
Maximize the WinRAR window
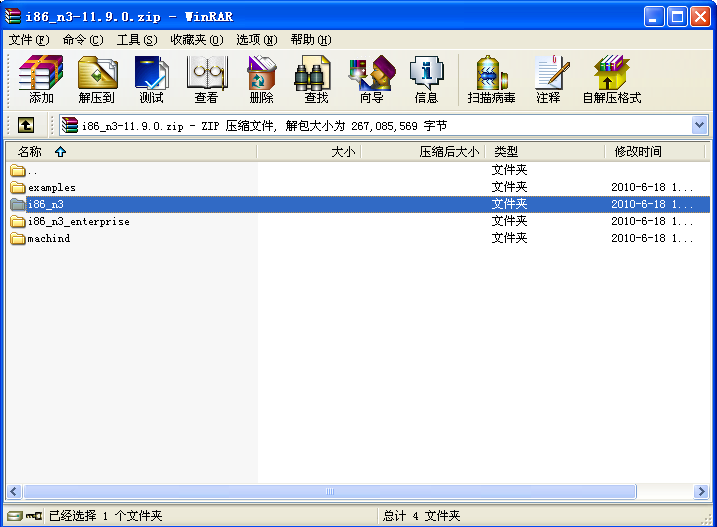click(x=677, y=17)
